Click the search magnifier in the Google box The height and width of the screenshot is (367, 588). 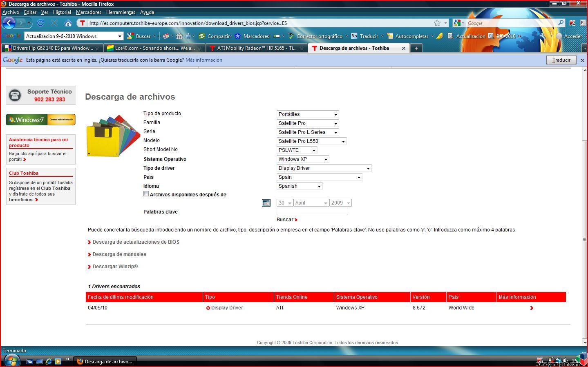pos(561,23)
